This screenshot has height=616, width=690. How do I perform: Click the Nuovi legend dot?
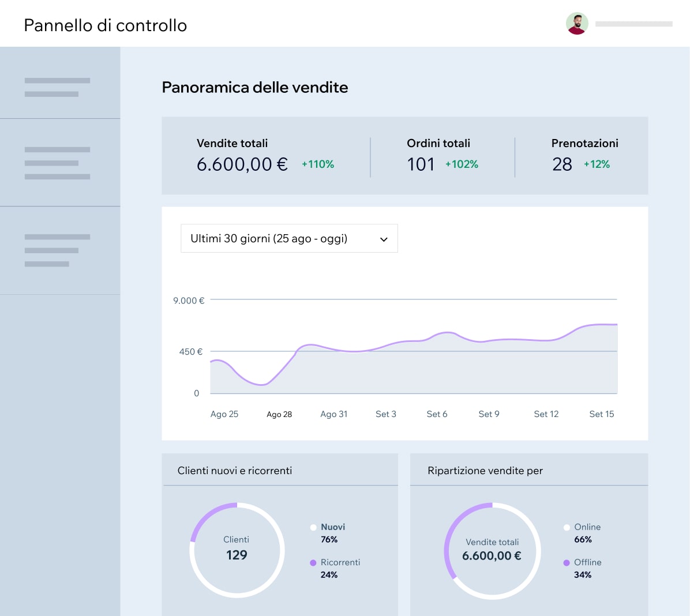pyautogui.click(x=313, y=527)
